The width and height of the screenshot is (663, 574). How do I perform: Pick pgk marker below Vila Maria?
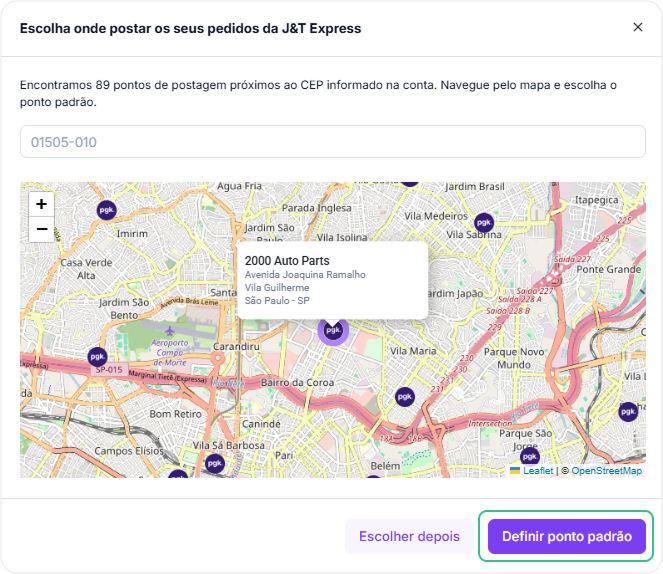coord(404,397)
